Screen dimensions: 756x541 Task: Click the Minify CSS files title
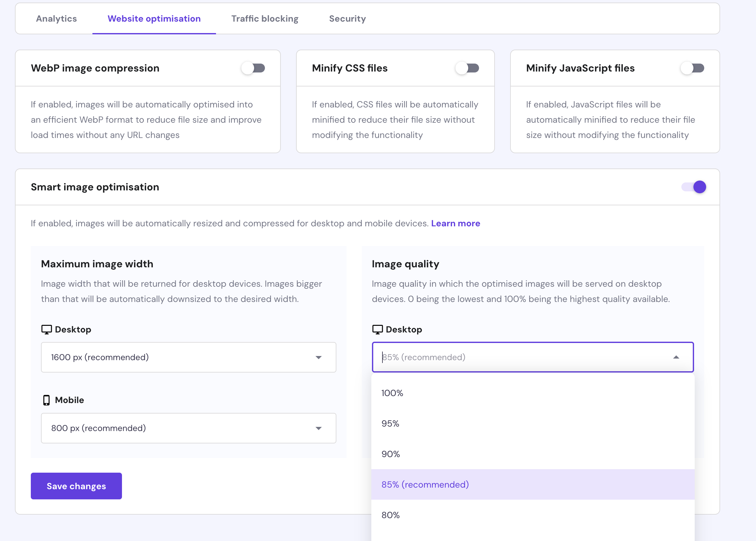pos(349,68)
